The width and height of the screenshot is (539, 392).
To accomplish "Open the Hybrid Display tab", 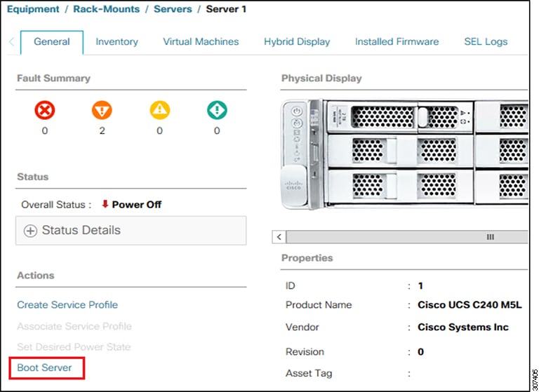I will [x=297, y=41].
